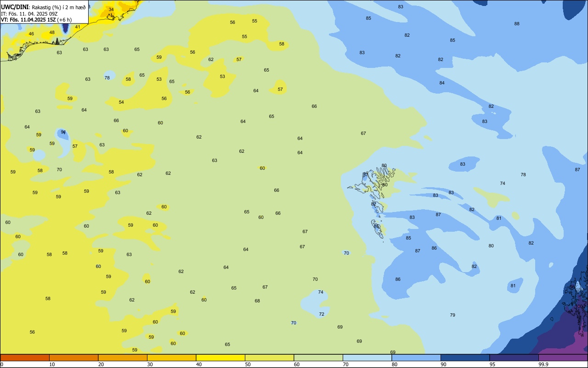This screenshot has width=588, height=368.
Task: Click the humidity value '34' on the map
Action: (x=111, y=9)
